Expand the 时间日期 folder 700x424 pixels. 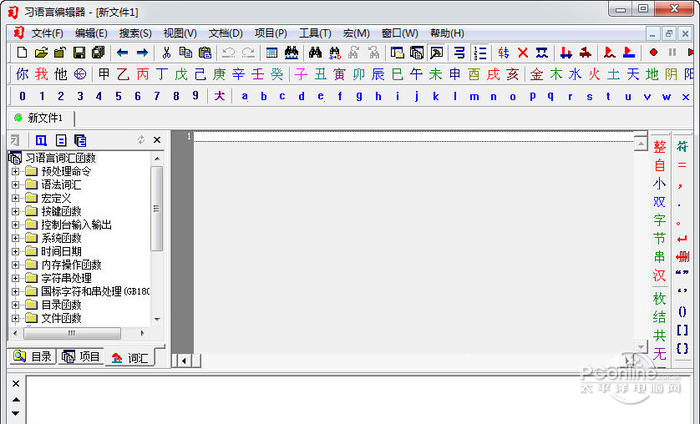15,252
